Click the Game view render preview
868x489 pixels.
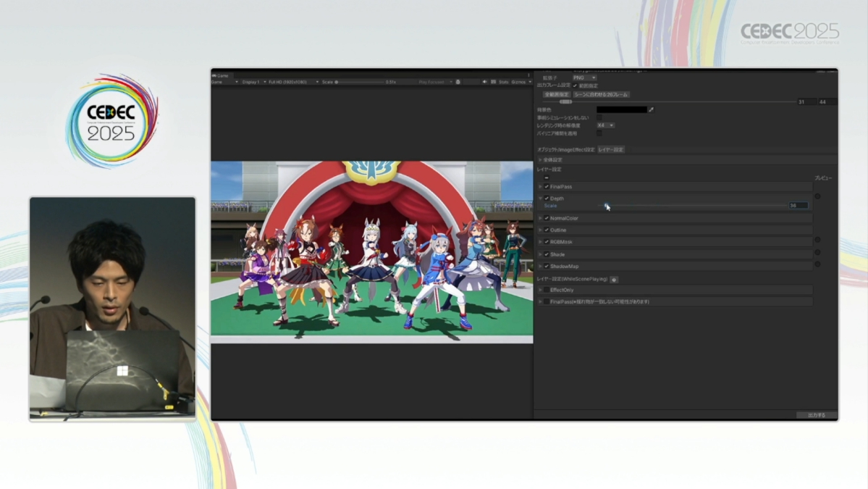pyautogui.click(x=371, y=252)
